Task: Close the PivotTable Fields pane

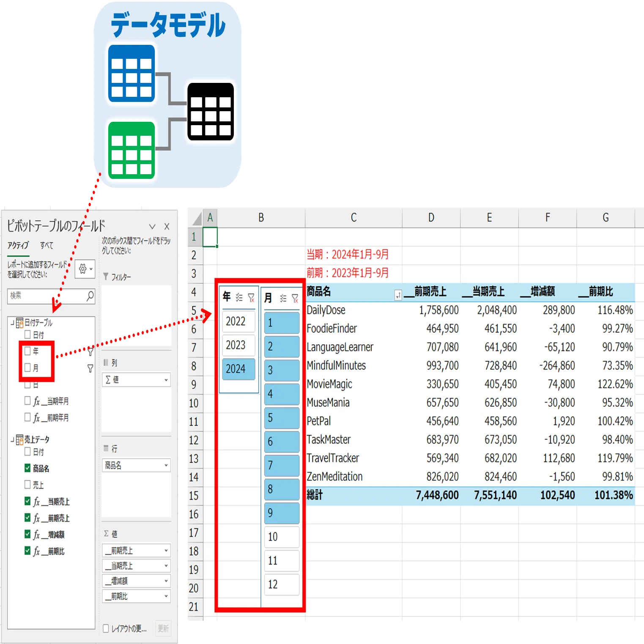Action: coord(167,227)
